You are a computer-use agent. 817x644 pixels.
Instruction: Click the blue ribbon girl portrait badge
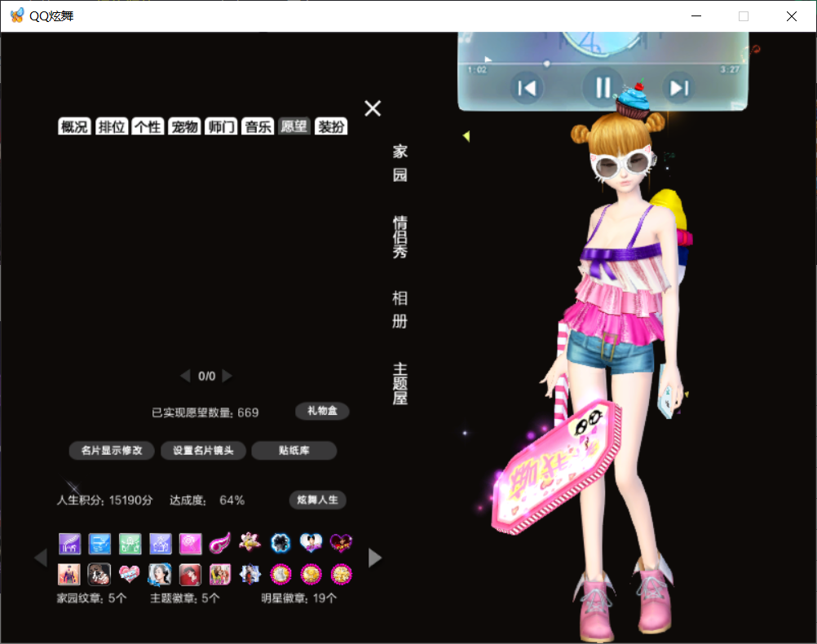click(160, 575)
